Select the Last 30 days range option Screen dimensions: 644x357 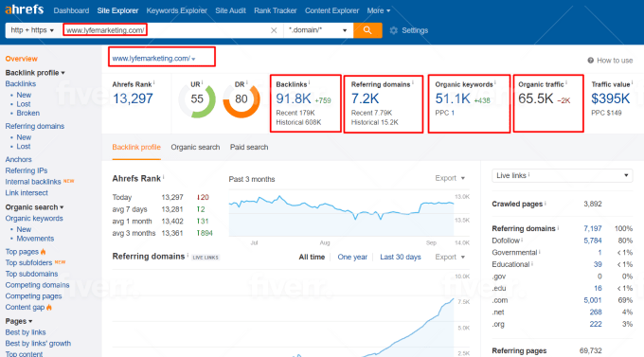click(x=401, y=258)
